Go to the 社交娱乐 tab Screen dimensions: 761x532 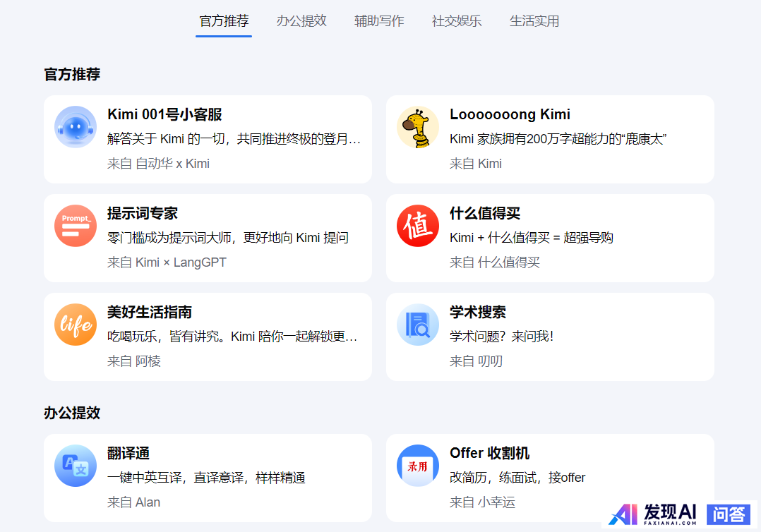tap(457, 21)
